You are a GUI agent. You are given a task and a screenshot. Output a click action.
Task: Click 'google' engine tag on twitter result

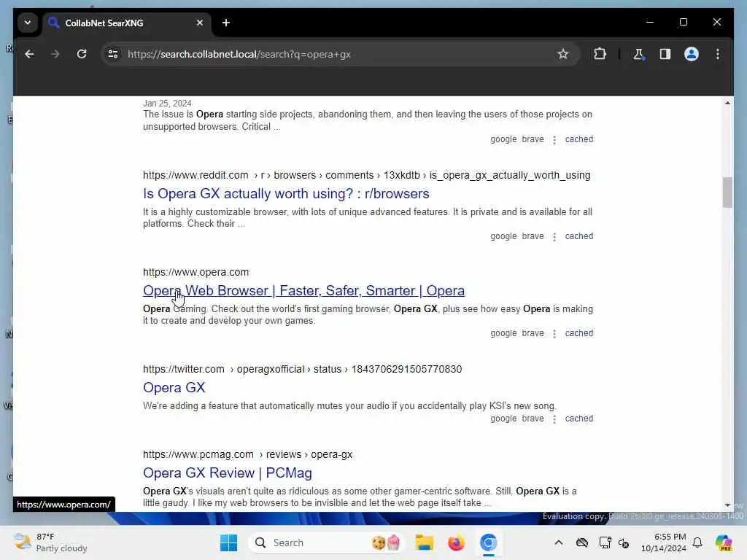(503, 419)
